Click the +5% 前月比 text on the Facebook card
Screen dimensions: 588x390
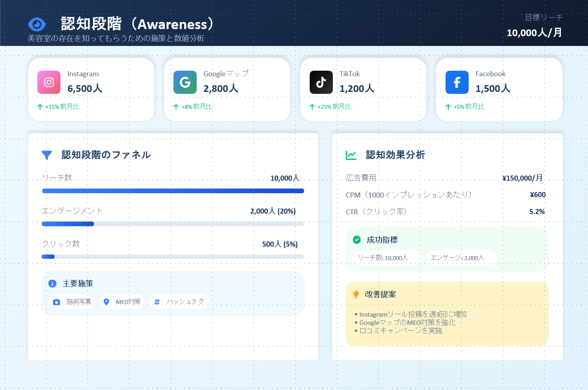coord(469,107)
